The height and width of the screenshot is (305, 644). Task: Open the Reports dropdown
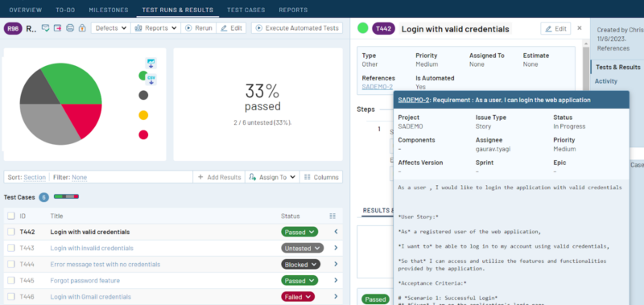155,28
